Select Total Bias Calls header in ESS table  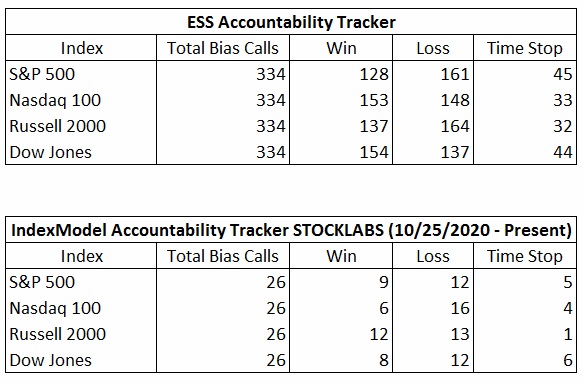pos(223,48)
